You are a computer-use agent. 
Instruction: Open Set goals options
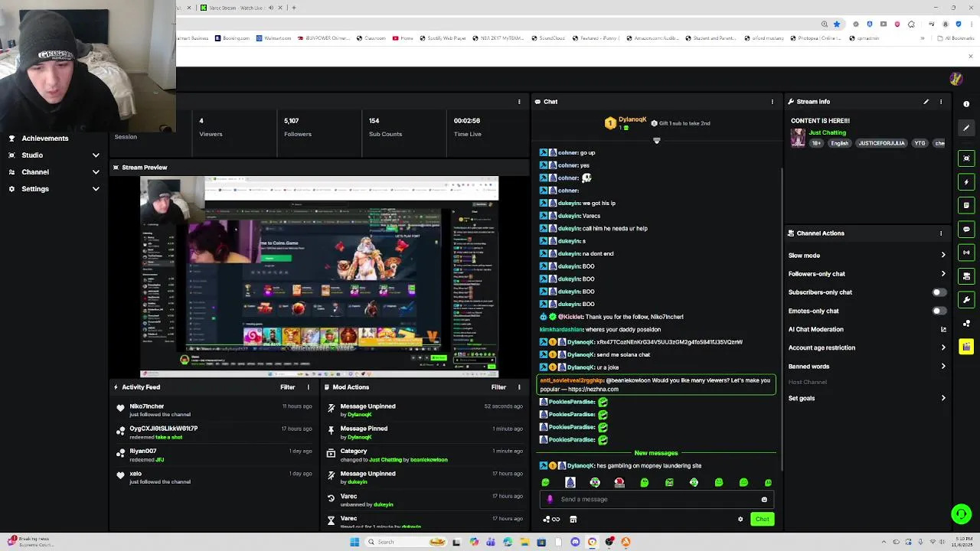[x=867, y=399]
